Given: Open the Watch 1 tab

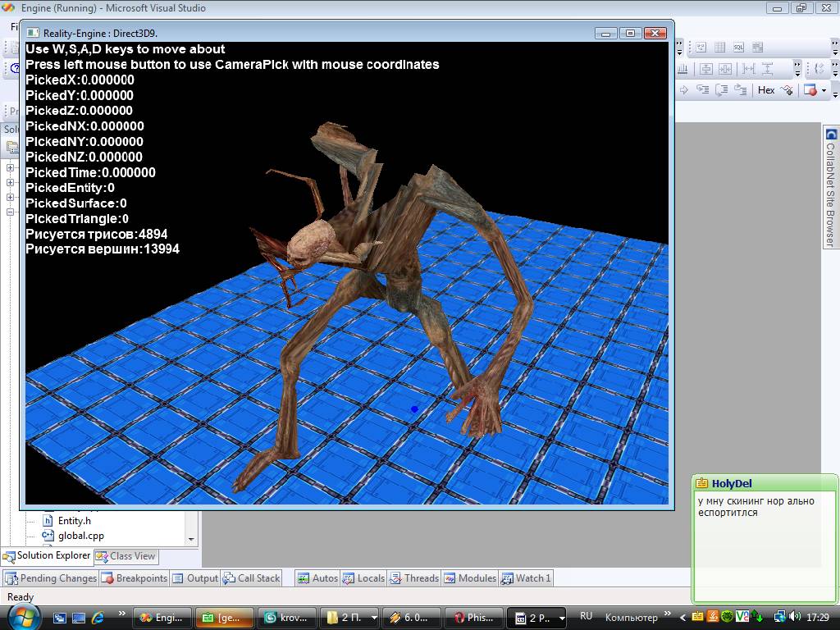Looking at the screenshot, I should (526, 578).
